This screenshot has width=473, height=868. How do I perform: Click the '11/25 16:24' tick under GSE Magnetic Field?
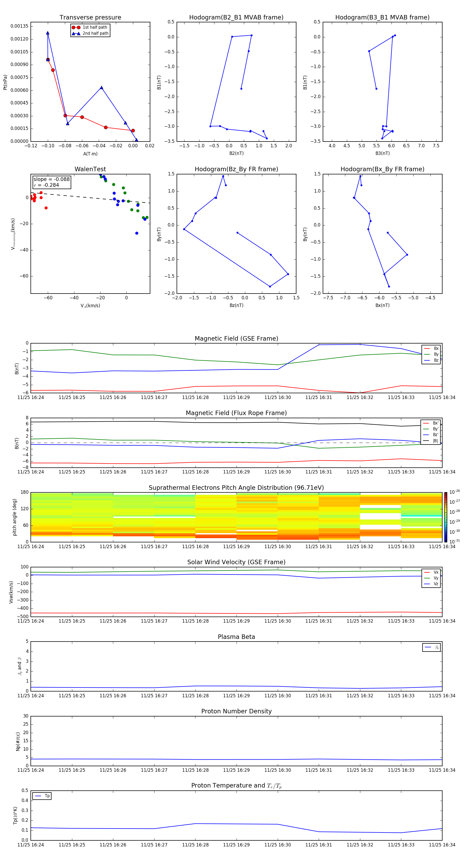tap(31, 398)
